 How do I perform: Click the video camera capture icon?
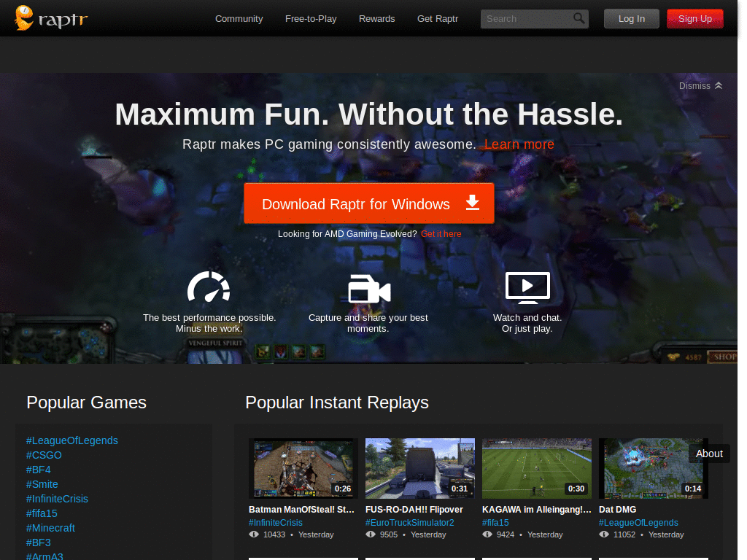coord(369,289)
